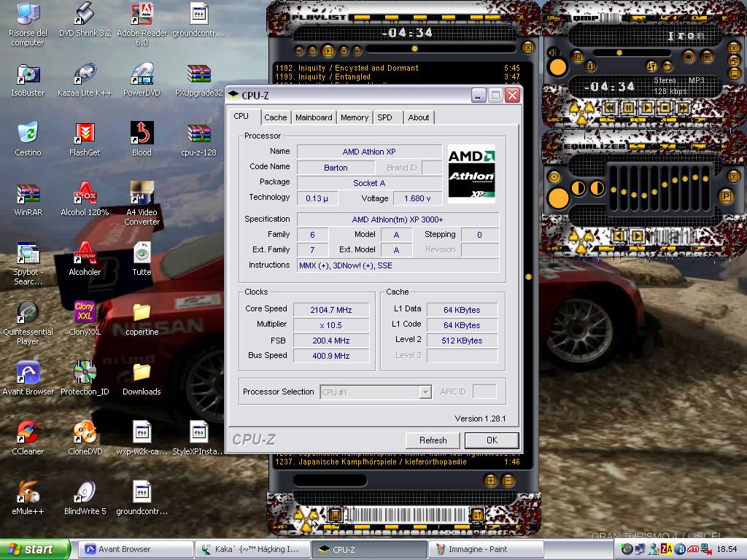Open the SPD tab
The height and width of the screenshot is (560, 747).
pyautogui.click(x=384, y=117)
